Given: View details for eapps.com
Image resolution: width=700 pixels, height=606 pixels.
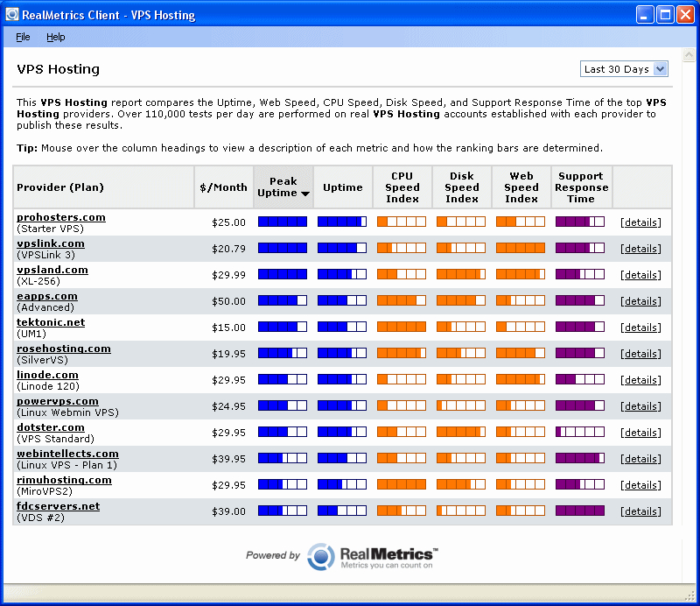Looking at the screenshot, I should click(640, 301).
